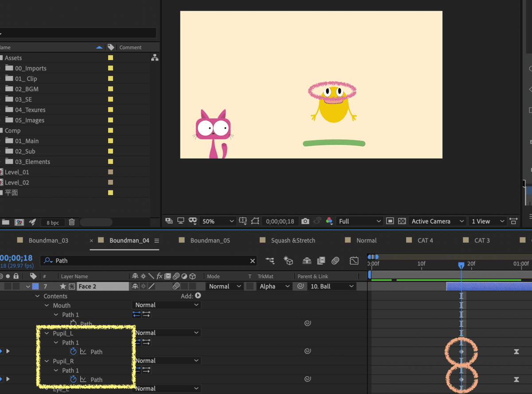Toggle pixel aspect ratio correction icon

coord(514,221)
